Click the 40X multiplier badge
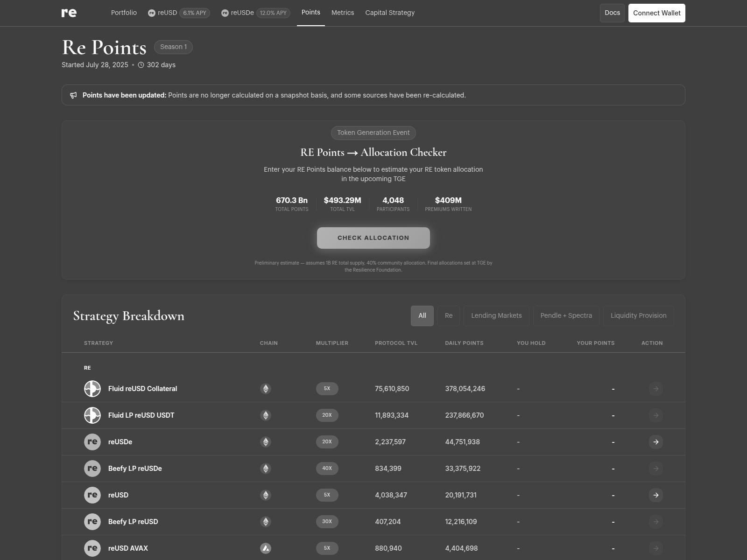The height and width of the screenshot is (560, 747). [x=327, y=469]
